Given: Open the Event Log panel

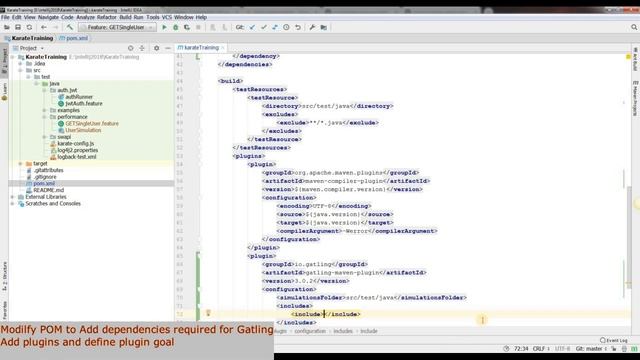Looking at the screenshot, I should [613, 340].
